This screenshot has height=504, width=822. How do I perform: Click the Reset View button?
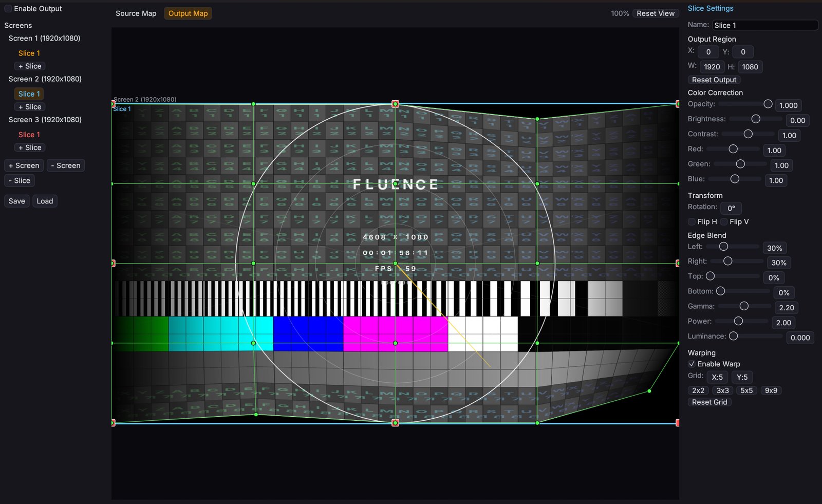(656, 13)
